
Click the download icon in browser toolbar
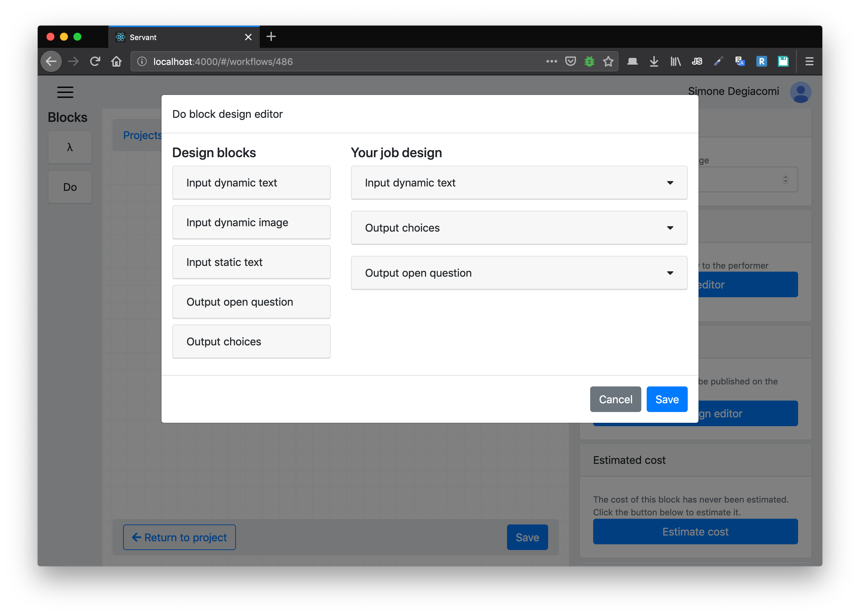click(x=653, y=61)
